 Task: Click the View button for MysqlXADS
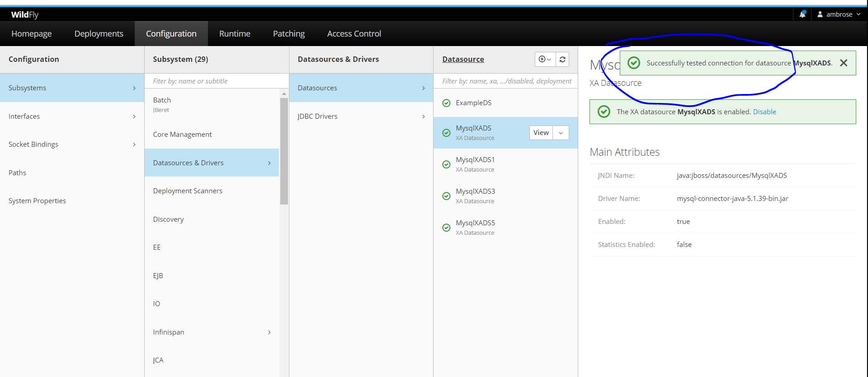pyautogui.click(x=541, y=133)
